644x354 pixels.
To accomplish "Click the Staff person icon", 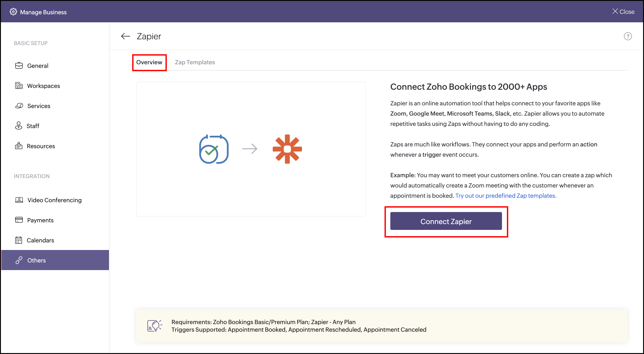I will [x=19, y=126].
